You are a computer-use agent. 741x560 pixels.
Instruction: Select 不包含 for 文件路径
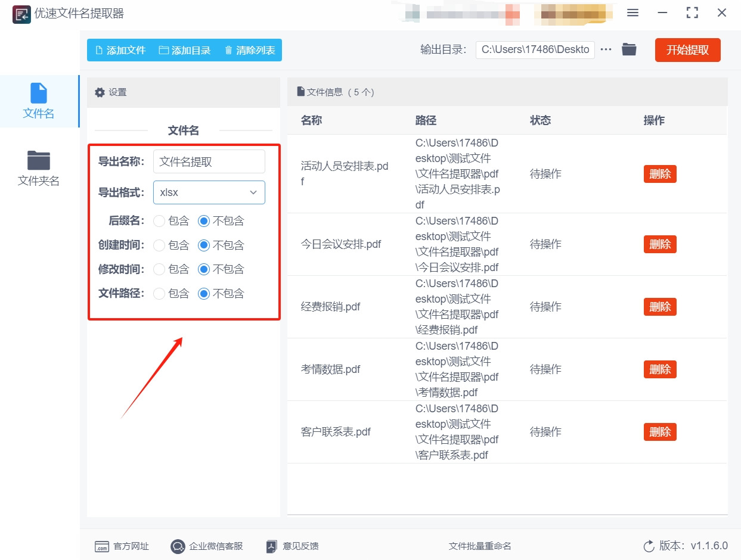pos(221,293)
